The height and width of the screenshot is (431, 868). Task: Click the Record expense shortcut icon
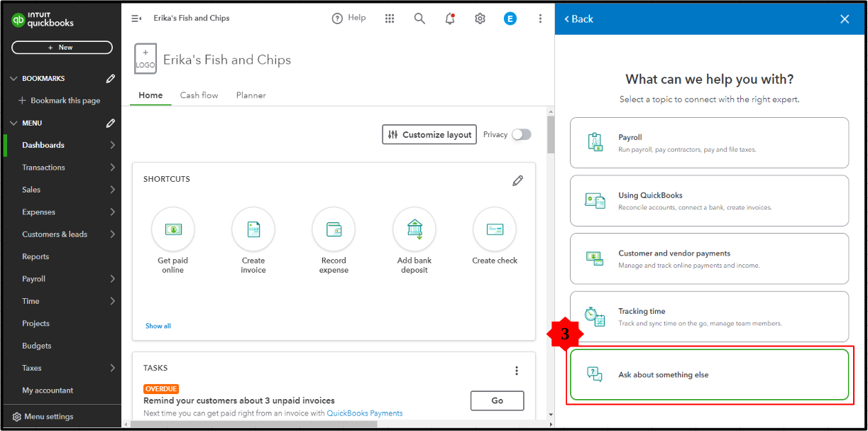[334, 229]
